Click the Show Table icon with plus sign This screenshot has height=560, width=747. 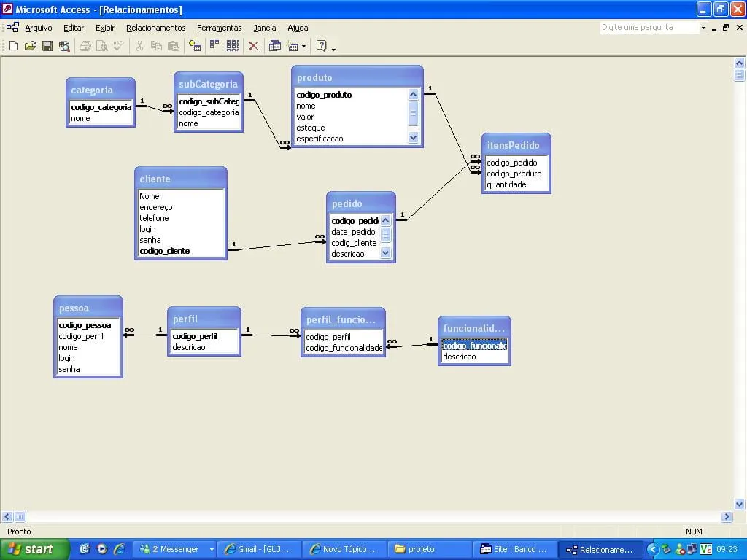(x=194, y=46)
